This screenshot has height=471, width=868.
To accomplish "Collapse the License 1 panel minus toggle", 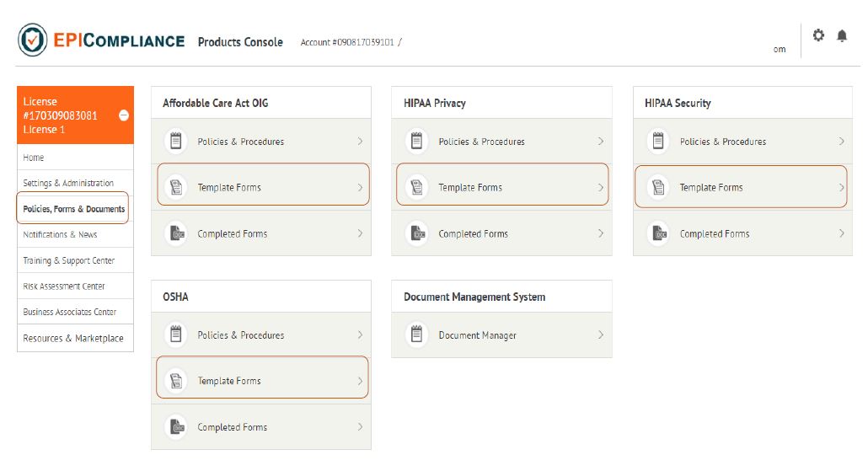I will tap(124, 115).
